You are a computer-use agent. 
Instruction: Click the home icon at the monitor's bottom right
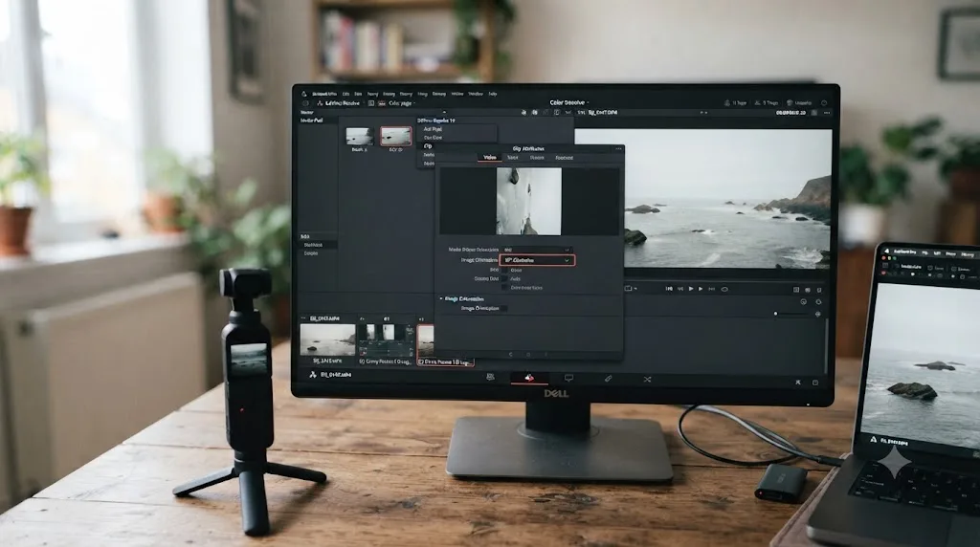(x=797, y=383)
